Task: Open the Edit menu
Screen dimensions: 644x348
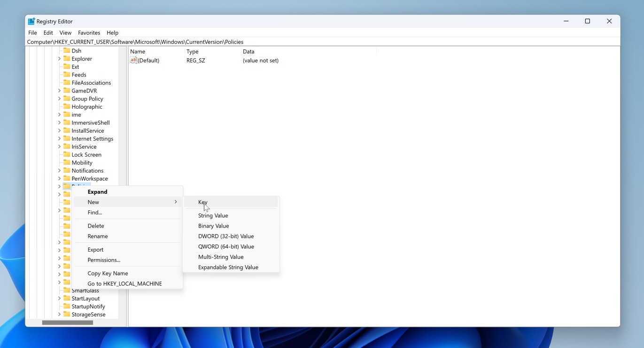Action: pos(48,33)
